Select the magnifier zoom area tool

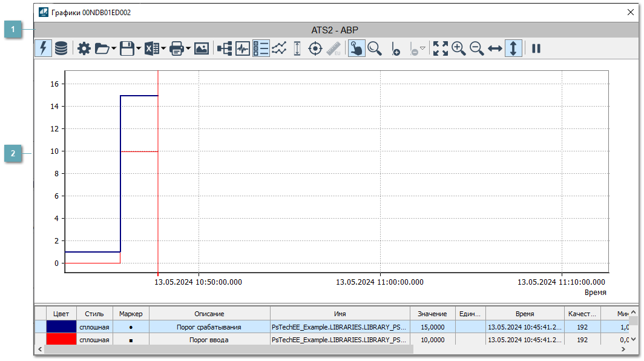point(375,48)
